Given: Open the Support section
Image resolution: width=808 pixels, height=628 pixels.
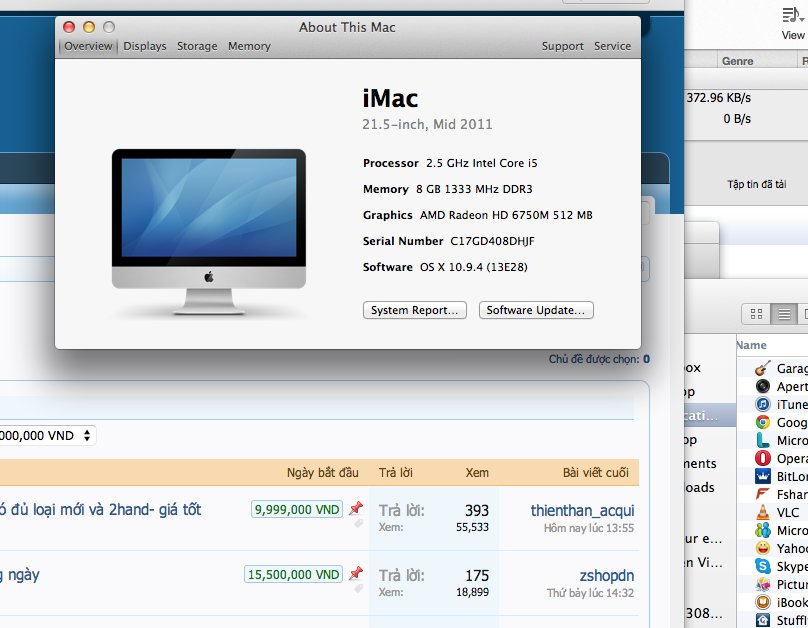Looking at the screenshot, I should click(563, 46).
